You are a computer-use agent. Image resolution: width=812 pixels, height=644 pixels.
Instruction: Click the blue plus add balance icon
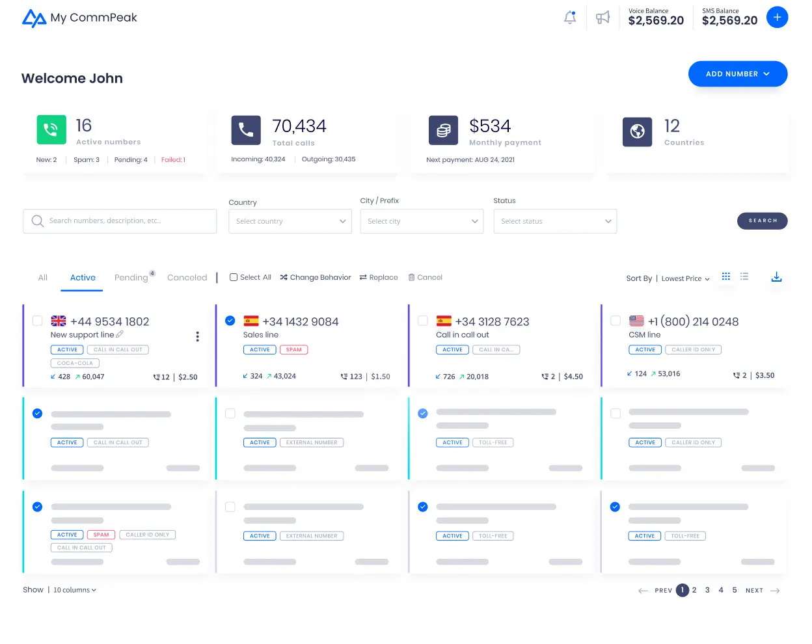coord(777,18)
